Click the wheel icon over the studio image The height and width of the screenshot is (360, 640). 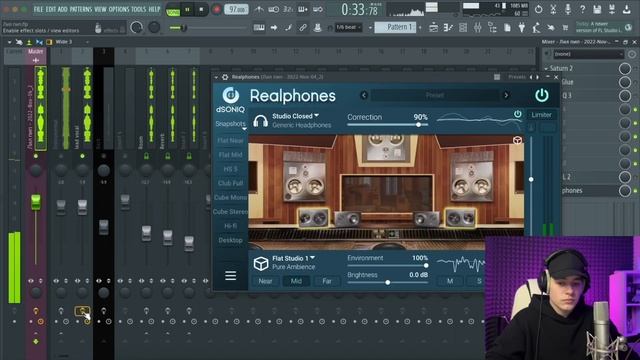(x=517, y=141)
